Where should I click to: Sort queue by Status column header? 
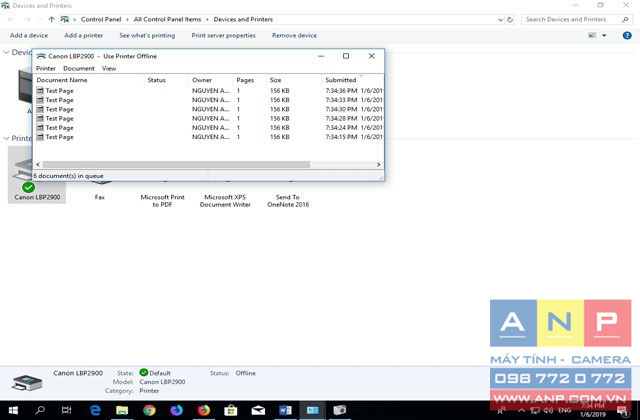coord(167,80)
